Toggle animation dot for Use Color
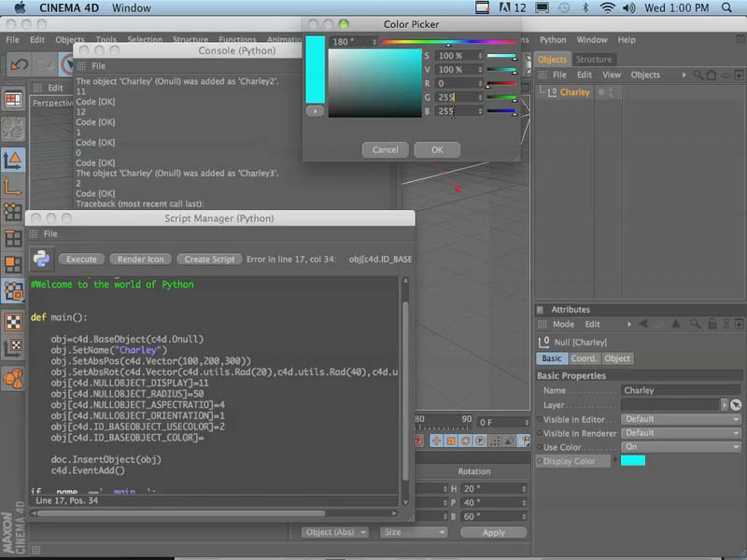747x560 pixels. (540, 447)
